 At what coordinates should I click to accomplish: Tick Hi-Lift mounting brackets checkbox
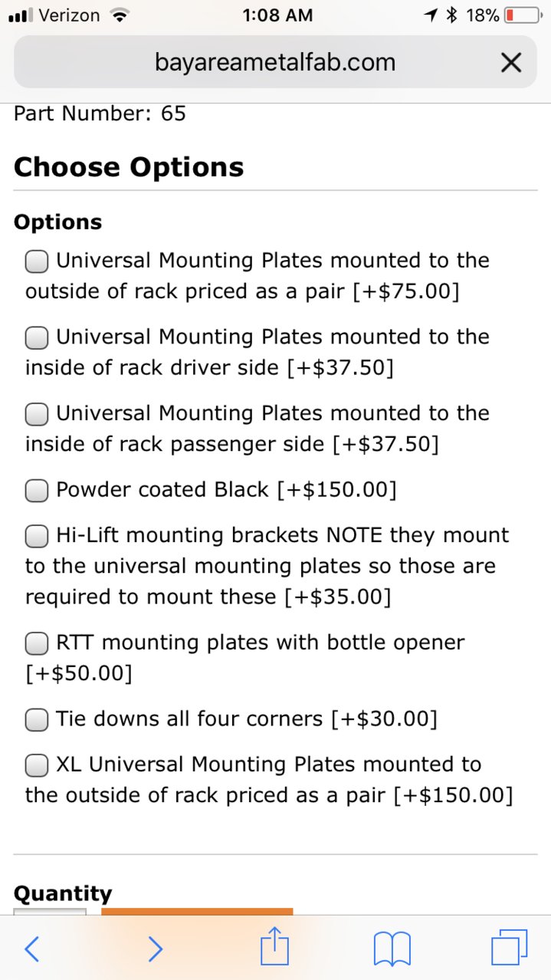[x=38, y=537]
